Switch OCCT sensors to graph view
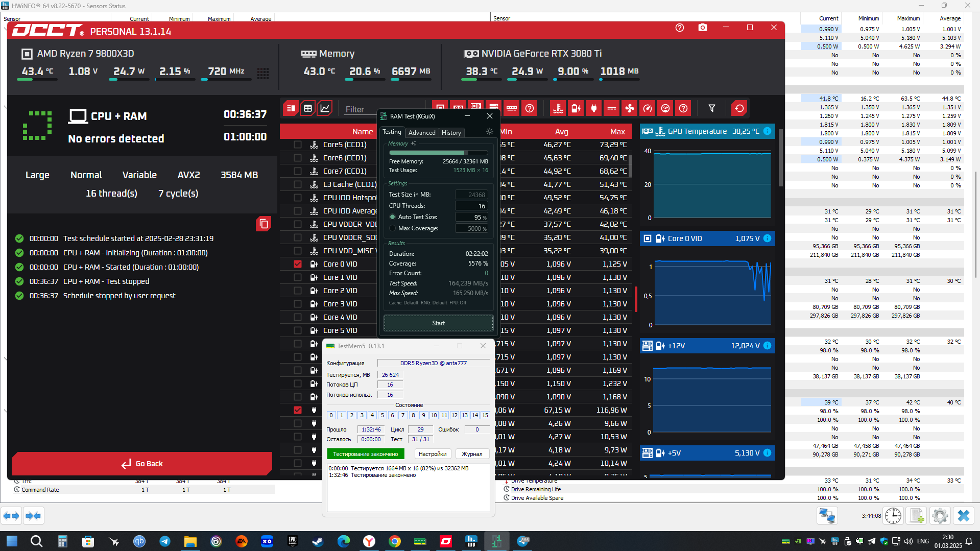980x551 pixels. pyautogui.click(x=325, y=108)
